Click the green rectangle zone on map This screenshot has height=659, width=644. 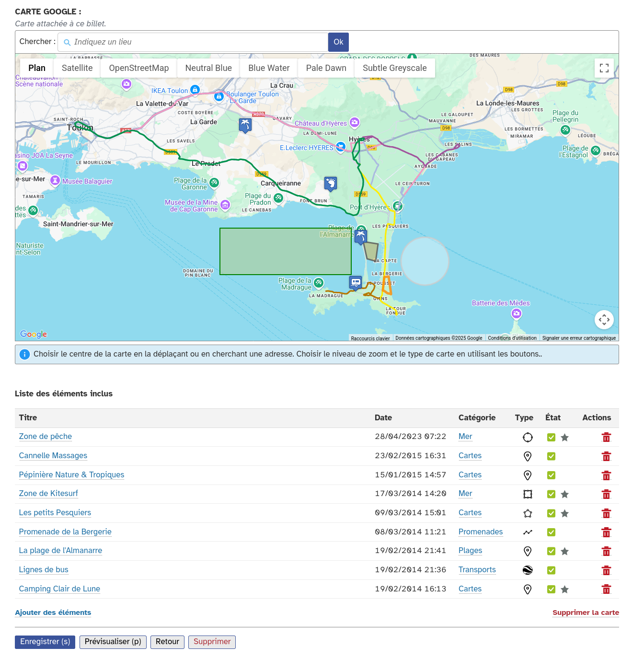pos(285,252)
